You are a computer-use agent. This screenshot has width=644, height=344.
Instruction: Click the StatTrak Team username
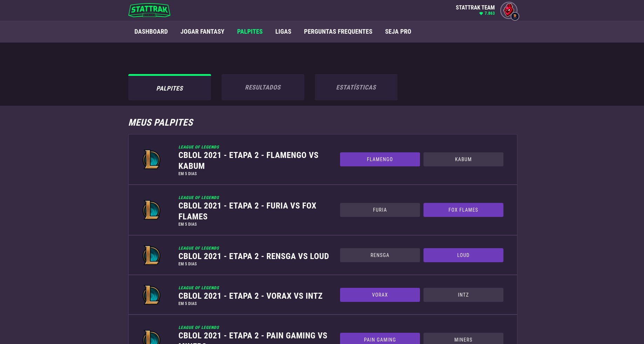pyautogui.click(x=475, y=7)
